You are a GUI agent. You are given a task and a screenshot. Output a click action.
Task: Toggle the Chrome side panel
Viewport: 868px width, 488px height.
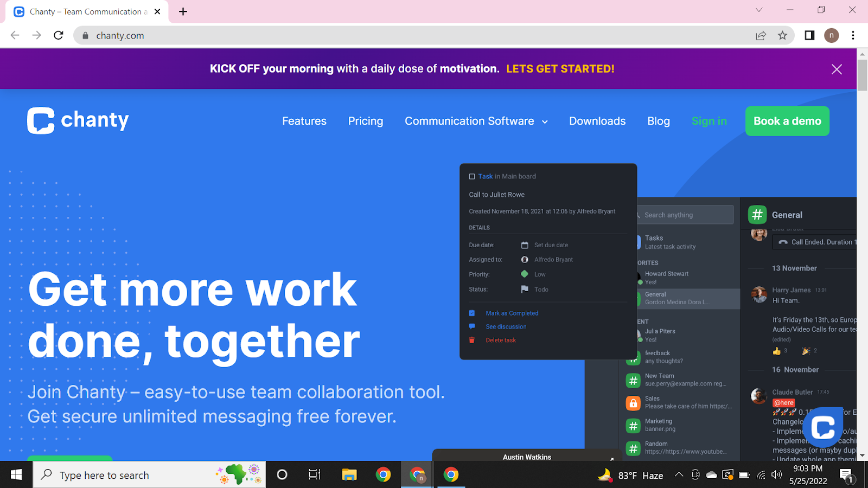[x=809, y=36]
